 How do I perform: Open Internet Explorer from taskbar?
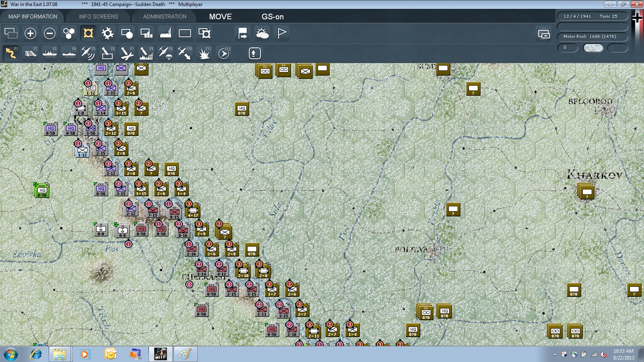point(36,354)
